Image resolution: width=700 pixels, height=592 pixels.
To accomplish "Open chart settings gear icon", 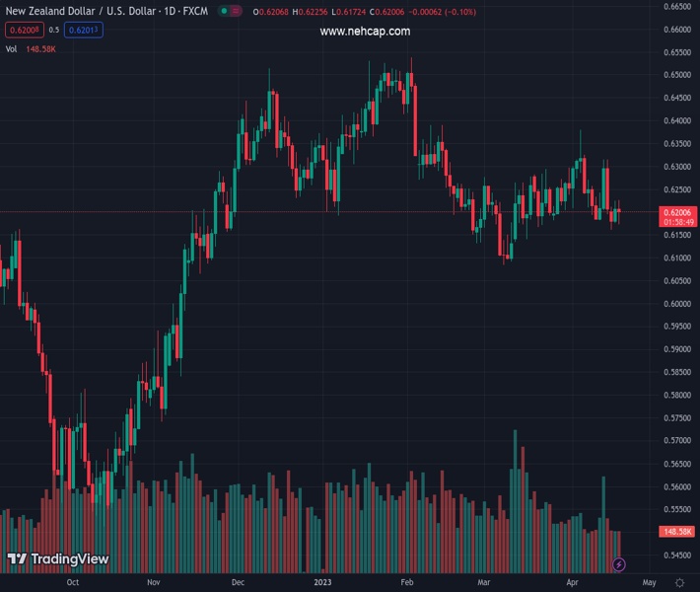I will [x=679, y=583].
